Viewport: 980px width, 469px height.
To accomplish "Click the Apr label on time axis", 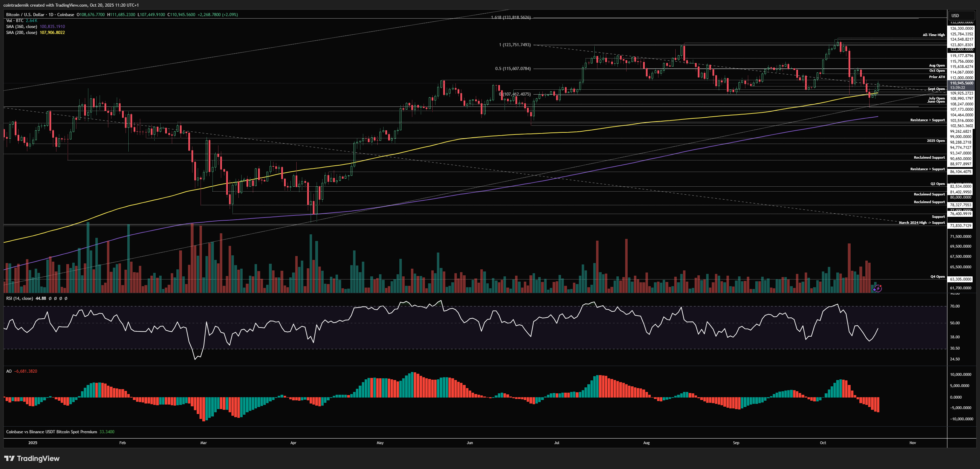I will (x=293, y=443).
